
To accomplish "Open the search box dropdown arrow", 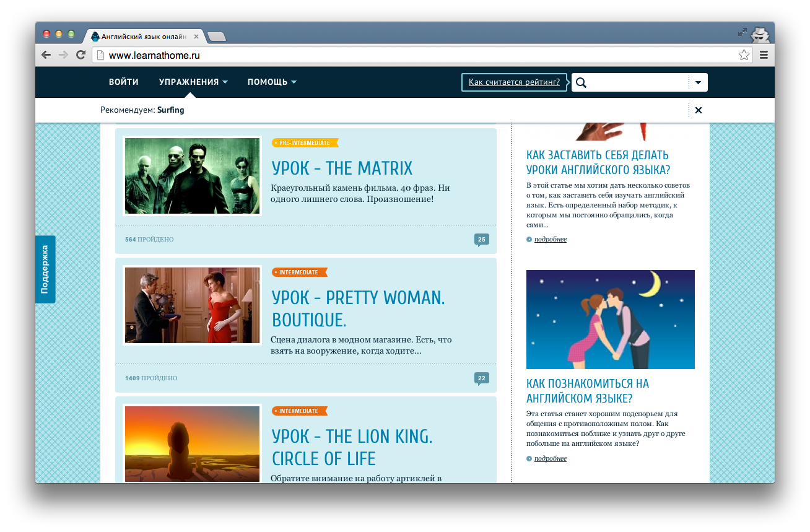I will pyautogui.click(x=698, y=82).
